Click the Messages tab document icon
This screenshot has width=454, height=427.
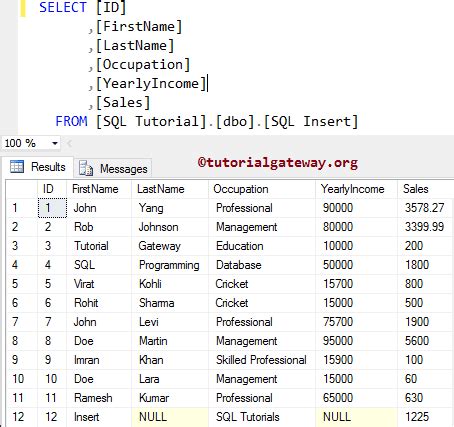(86, 168)
